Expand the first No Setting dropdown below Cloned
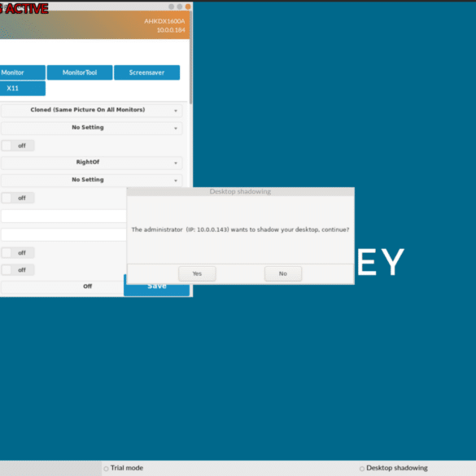 pyautogui.click(x=91, y=128)
